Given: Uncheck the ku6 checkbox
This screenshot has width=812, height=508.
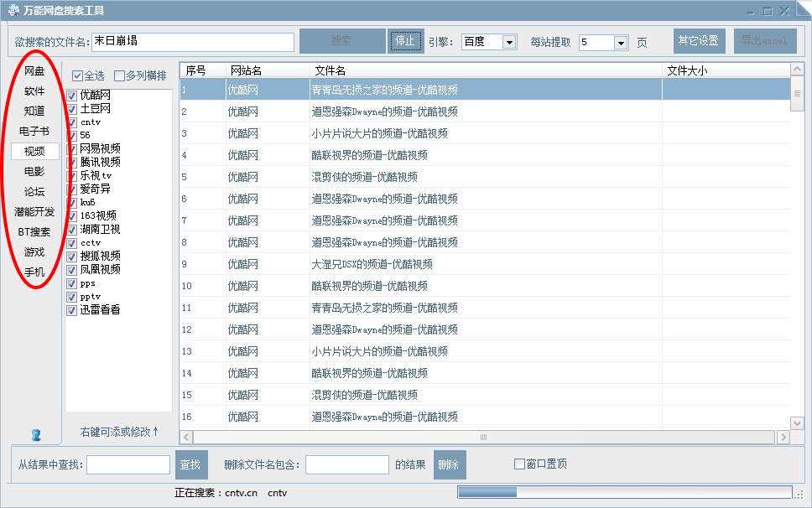Looking at the screenshot, I should point(72,203).
